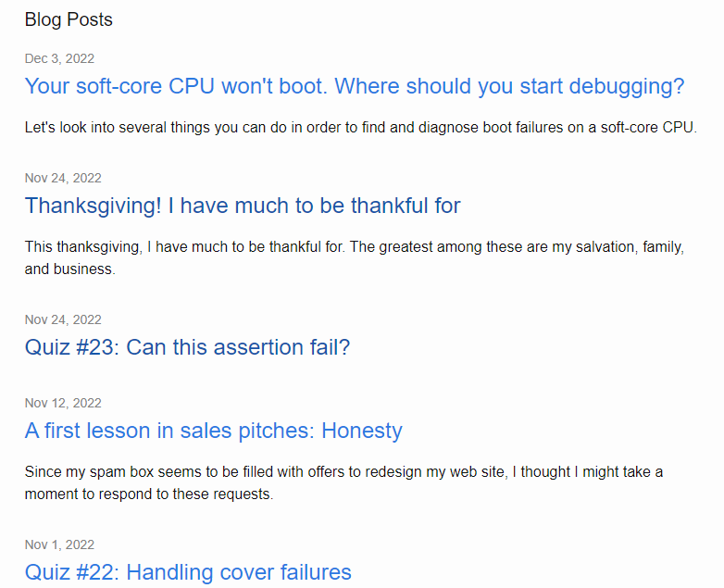Click the Dec 3, 2022 date
The image size is (724, 588).
(59, 58)
